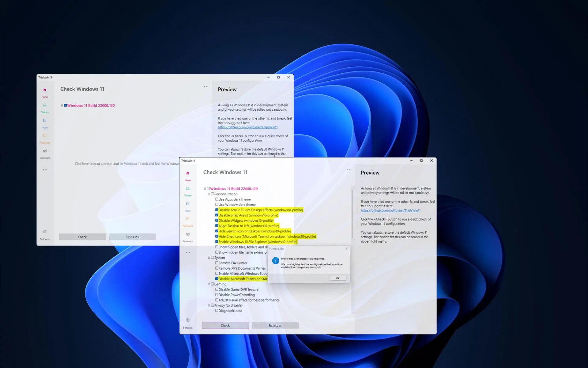588x368 pixels.
Task: Click the load a preset text in back window
Action: pyautogui.click(x=127, y=164)
